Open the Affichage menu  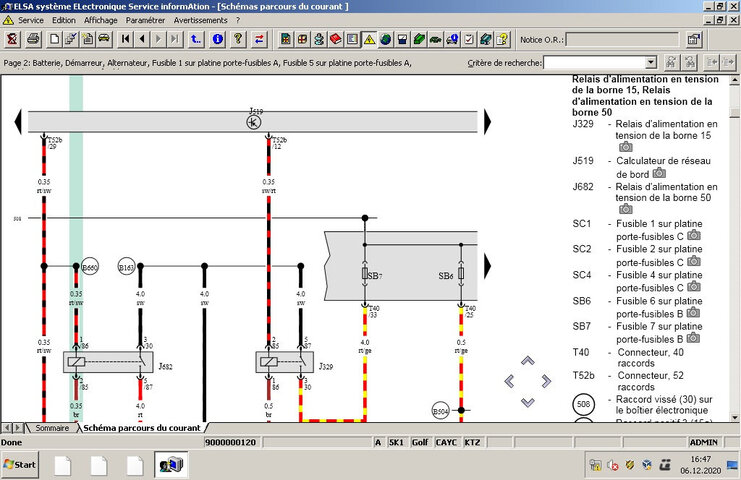coord(101,20)
